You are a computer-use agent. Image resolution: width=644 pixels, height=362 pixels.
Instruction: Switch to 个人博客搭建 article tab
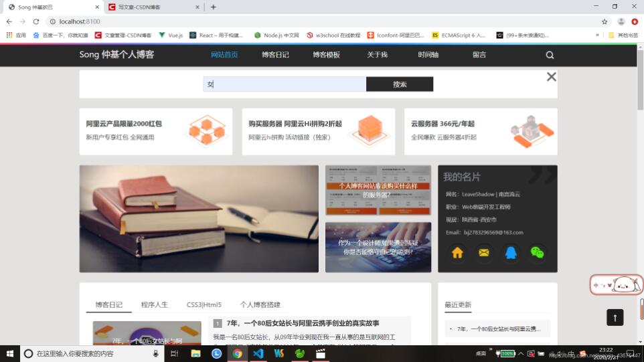click(260, 304)
